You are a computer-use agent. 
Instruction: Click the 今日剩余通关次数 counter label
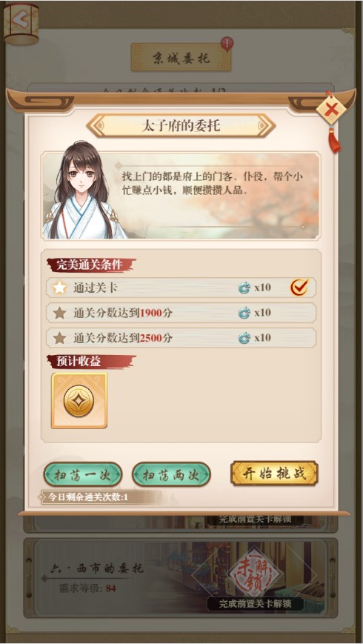[x=88, y=497]
